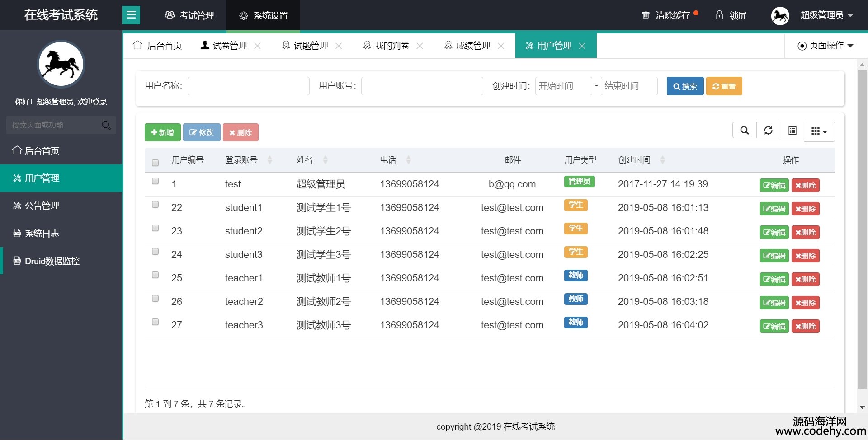
Task: Toggle table card view icon
Action: click(792, 131)
